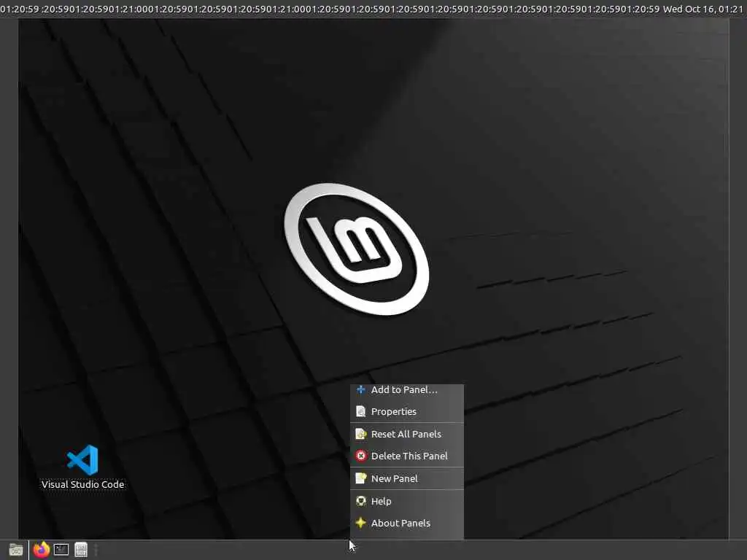747x560 pixels.
Task: Show About Panels from the context menu
Action: click(x=407, y=523)
